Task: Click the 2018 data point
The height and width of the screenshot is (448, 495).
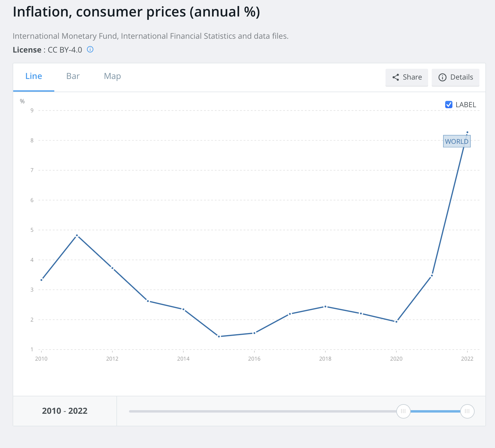Action: (325, 307)
